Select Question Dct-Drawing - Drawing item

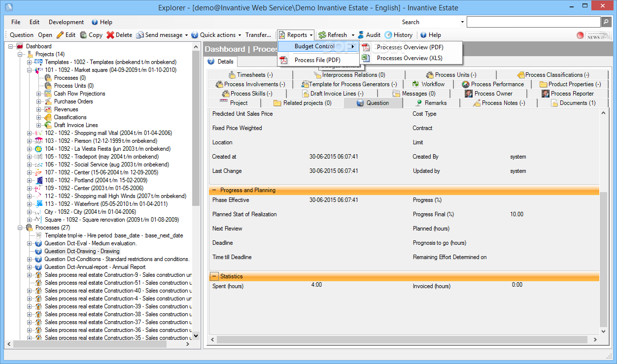(x=82, y=251)
